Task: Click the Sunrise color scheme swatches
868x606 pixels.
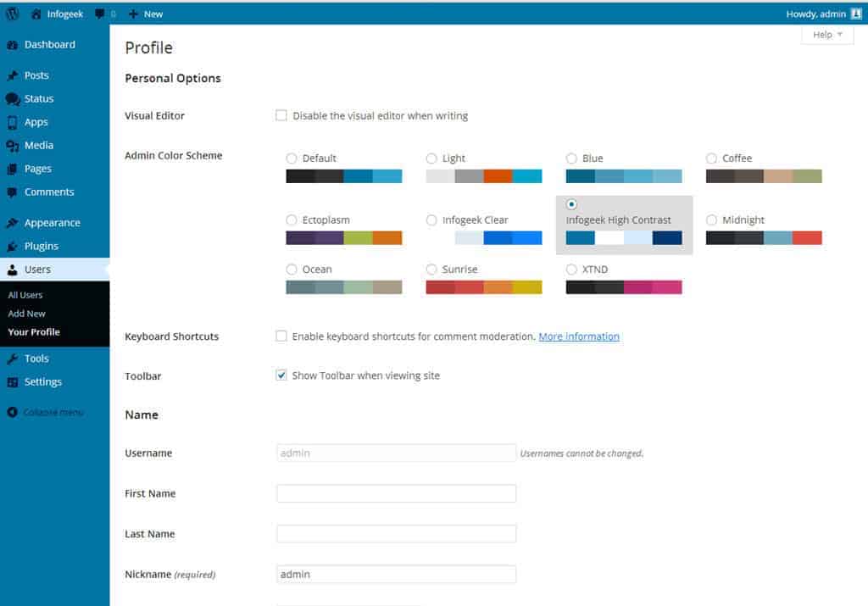Action: [x=483, y=287]
